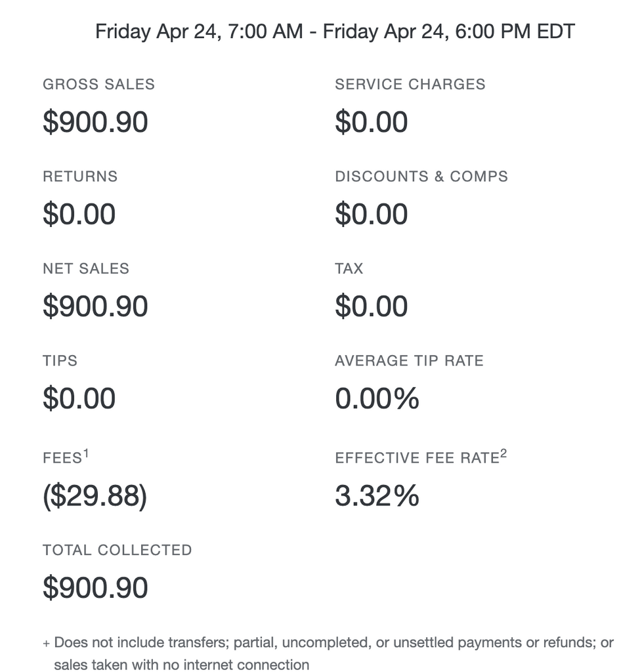Select the Gross Sales label
The height and width of the screenshot is (672, 642).
(x=98, y=85)
